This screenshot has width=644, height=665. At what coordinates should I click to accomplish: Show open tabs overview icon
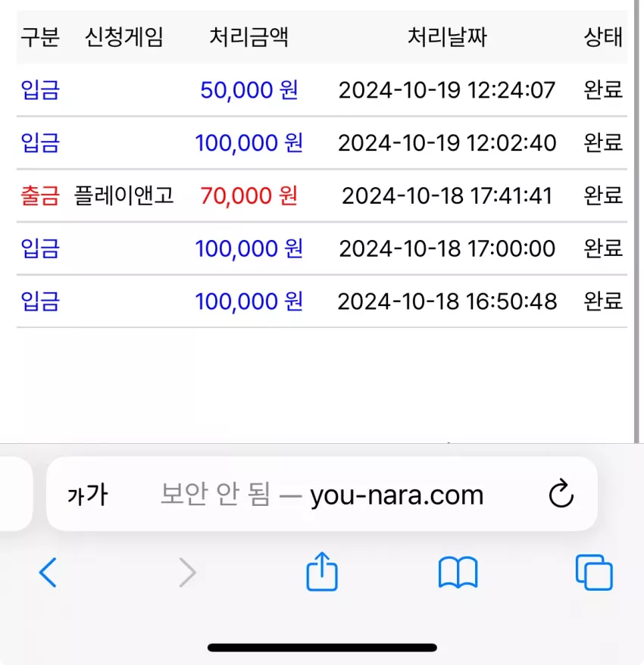[x=594, y=572]
